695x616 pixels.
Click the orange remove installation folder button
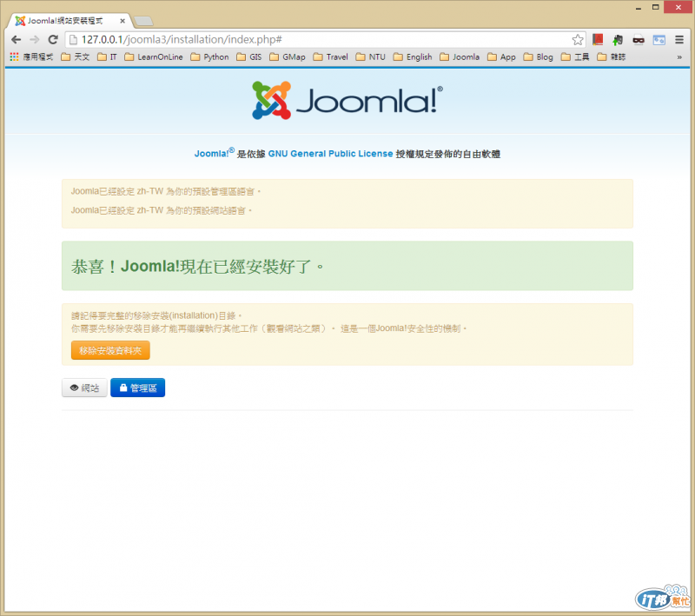point(110,350)
